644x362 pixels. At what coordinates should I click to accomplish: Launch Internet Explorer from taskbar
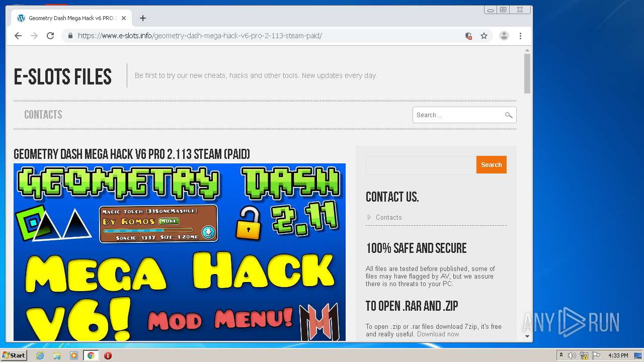click(x=40, y=355)
